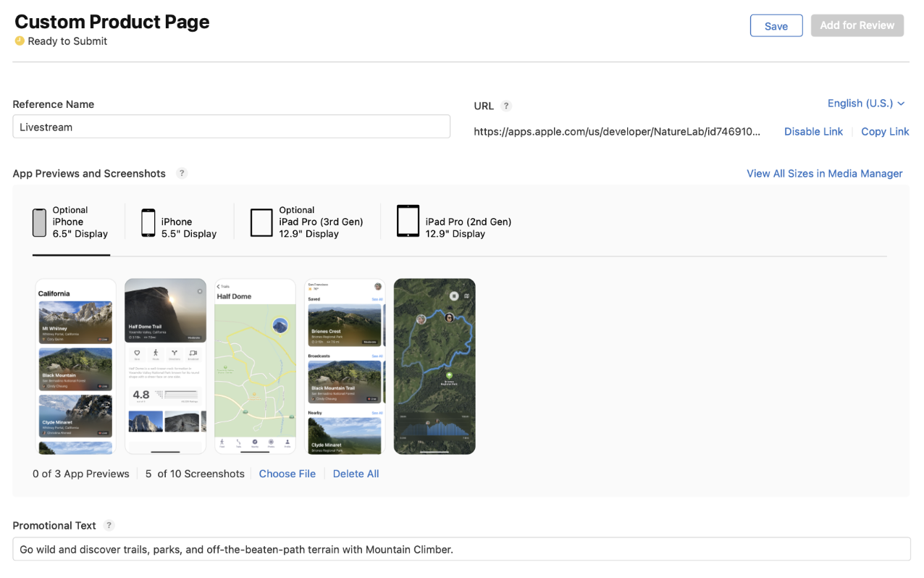924x578 pixels.
Task: Open the English (U.S.) locale dropdown
Action: click(866, 103)
